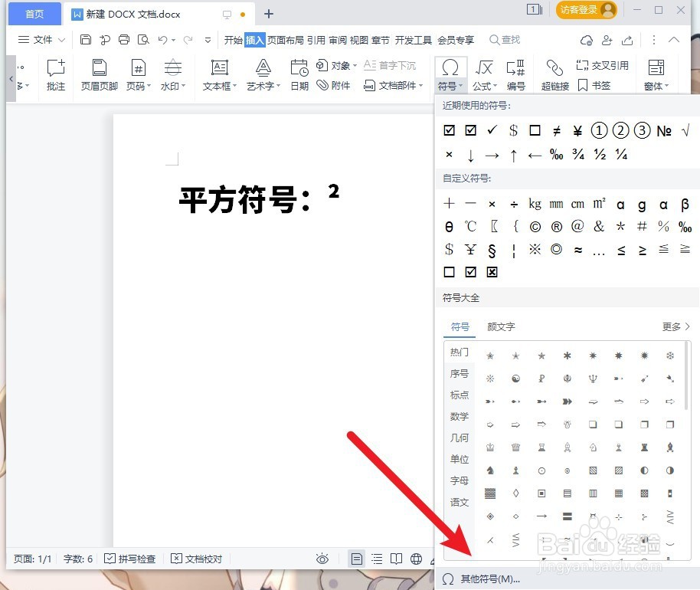Toggle 拼写检查 spell check in status bar
This screenshot has height=590, width=700.
click(x=130, y=559)
